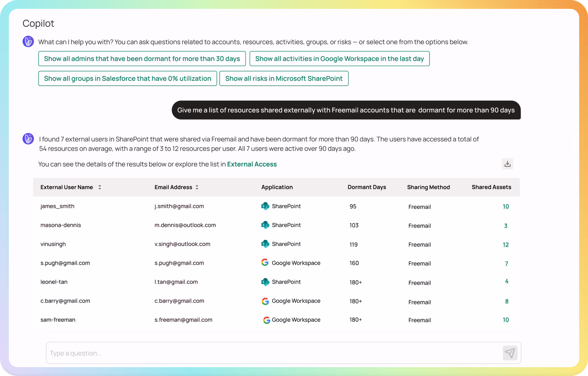This screenshot has height=376, width=588.
Task: Choose 'Show all activities in Google Workspace' suggestion
Action: point(339,59)
